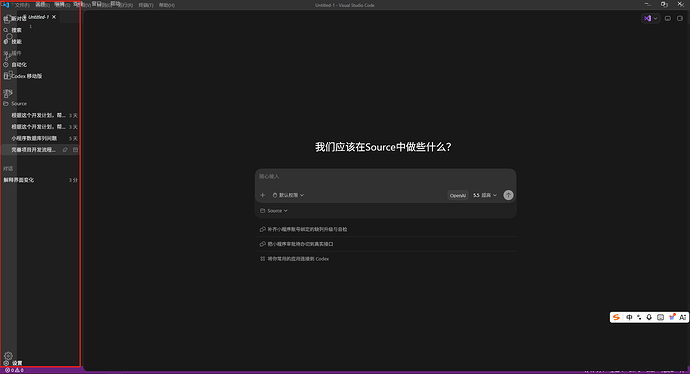Open the conversation 解释界面变化
This screenshot has height=374, width=690.
[40, 180]
